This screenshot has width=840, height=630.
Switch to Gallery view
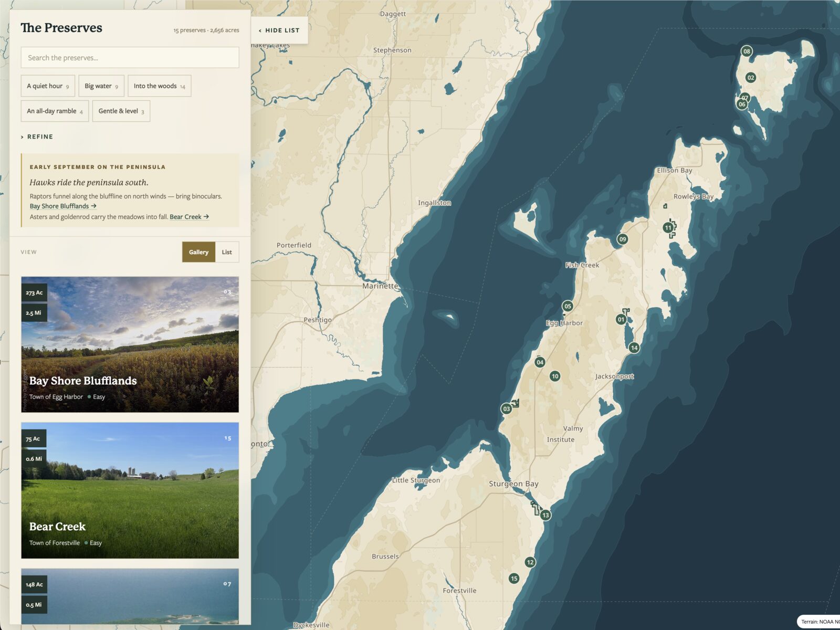[198, 252]
